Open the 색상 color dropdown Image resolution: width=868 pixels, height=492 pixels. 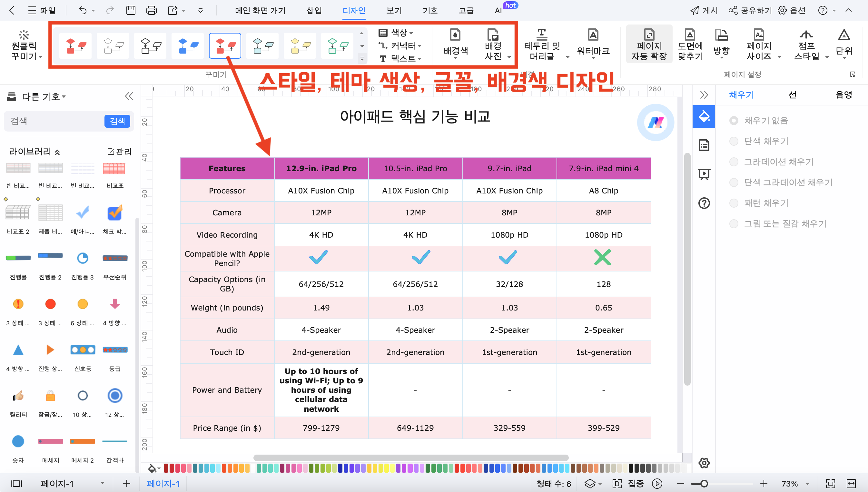(x=396, y=33)
